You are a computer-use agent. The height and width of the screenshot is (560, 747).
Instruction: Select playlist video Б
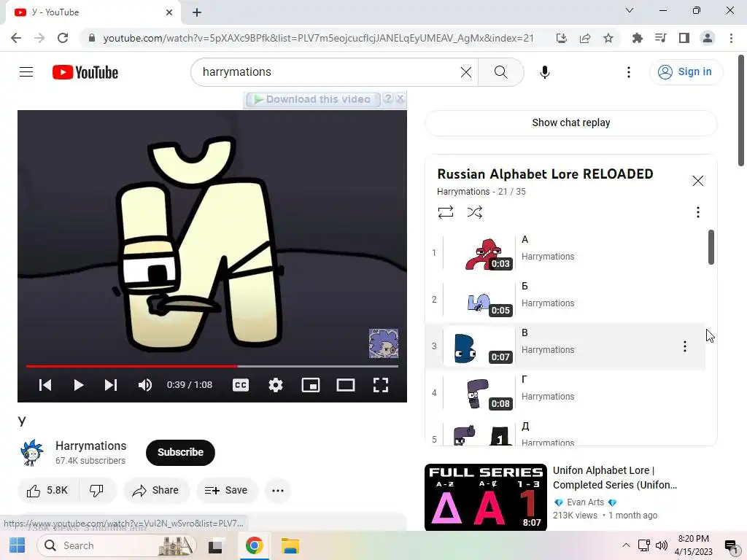pos(565,300)
